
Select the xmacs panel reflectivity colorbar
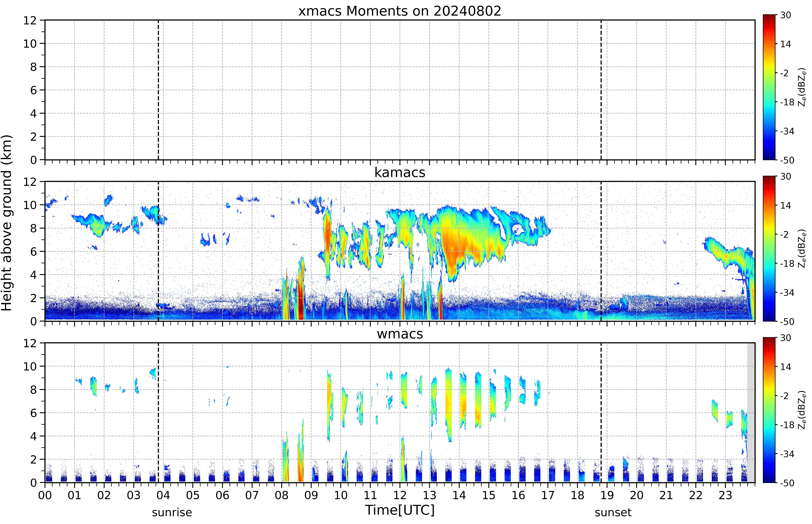click(x=769, y=87)
